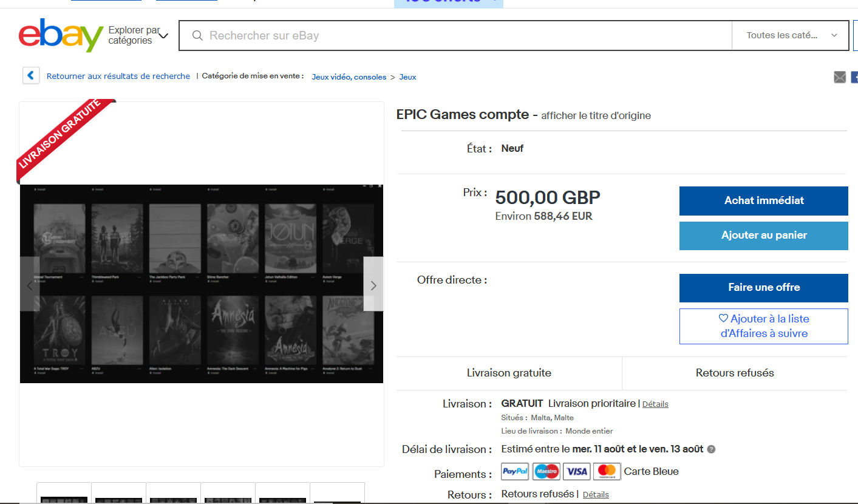The height and width of the screenshot is (504, 858).
Task: Show the next listing image
Action: pos(373,284)
